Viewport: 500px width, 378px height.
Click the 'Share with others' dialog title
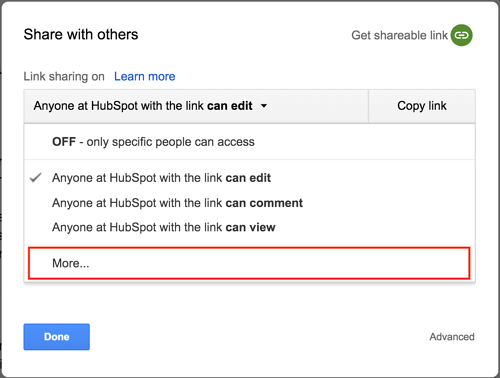coord(81,34)
